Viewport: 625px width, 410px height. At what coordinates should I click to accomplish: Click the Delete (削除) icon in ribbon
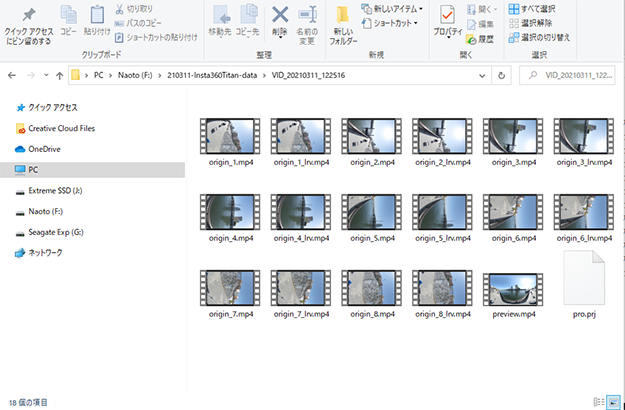(x=280, y=22)
